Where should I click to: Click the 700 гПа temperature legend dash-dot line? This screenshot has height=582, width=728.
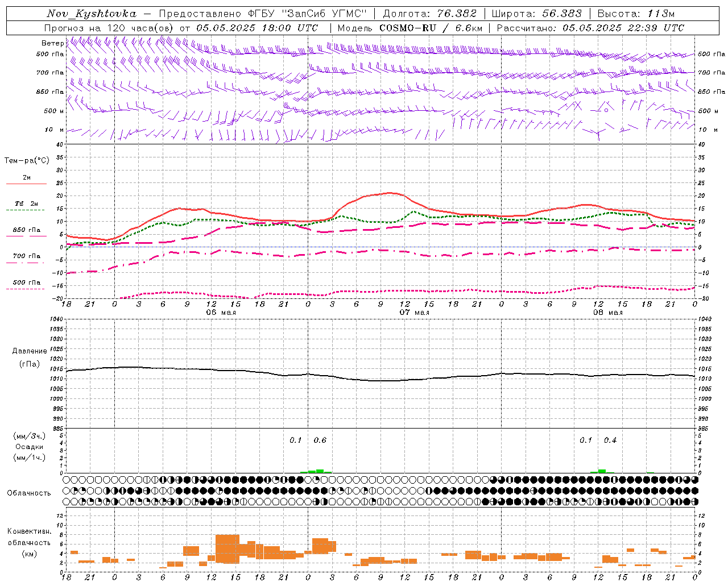click(x=26, y=263)
